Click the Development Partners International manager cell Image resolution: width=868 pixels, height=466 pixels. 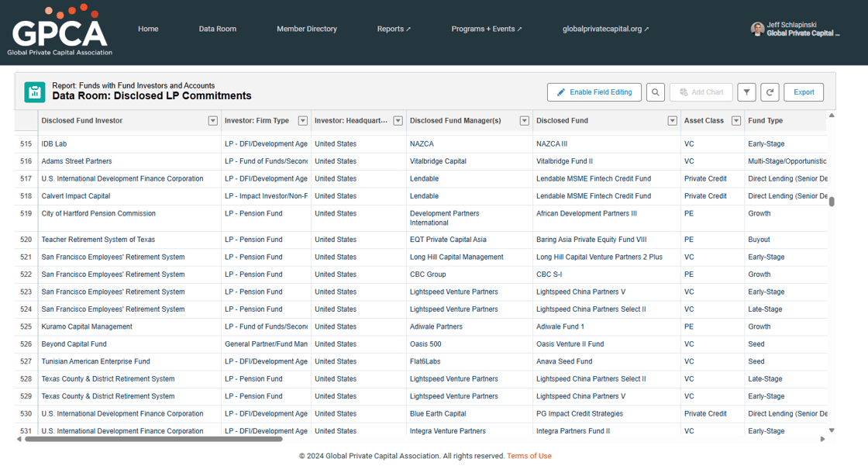pyautogui.click(x=470, y=218)
